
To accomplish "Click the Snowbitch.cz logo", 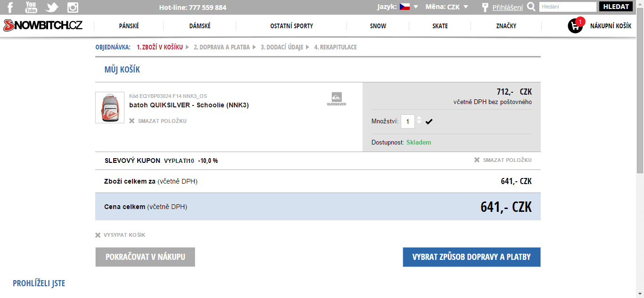I will [x=43, y=25].
